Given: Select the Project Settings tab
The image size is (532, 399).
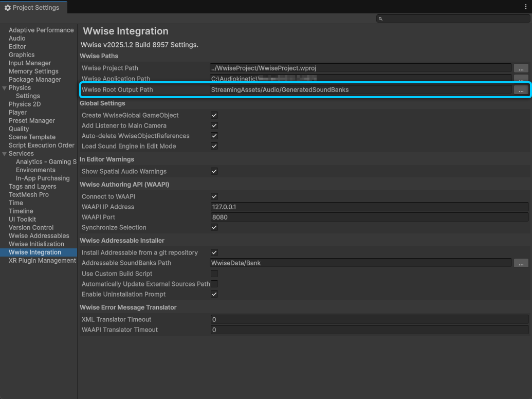Looking at the screenshot, I should pos(33,7).
